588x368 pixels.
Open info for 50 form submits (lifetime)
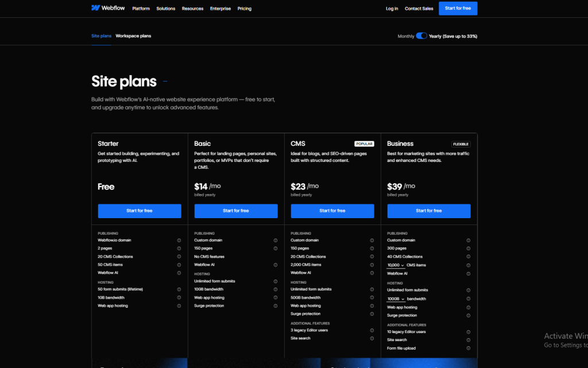[179, 289]
